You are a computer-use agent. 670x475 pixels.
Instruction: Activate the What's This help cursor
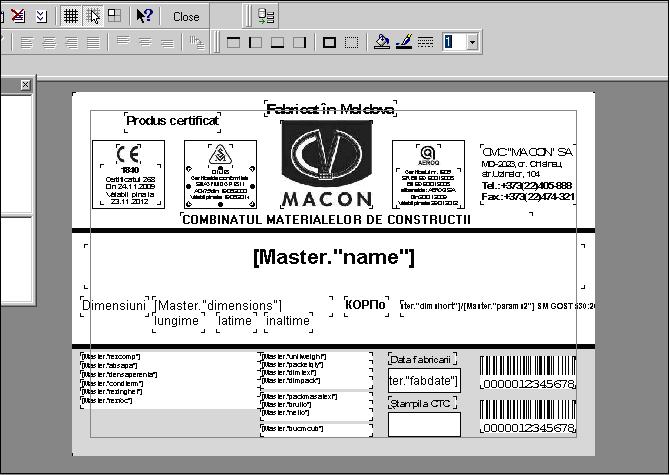pyautogui.click(x=144, y=16)
